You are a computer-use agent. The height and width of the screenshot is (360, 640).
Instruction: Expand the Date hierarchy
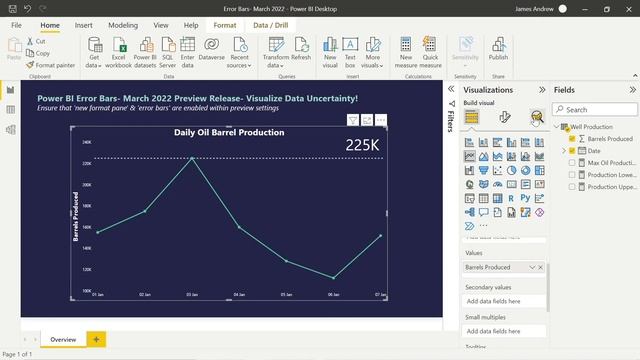tap(564, 151)
